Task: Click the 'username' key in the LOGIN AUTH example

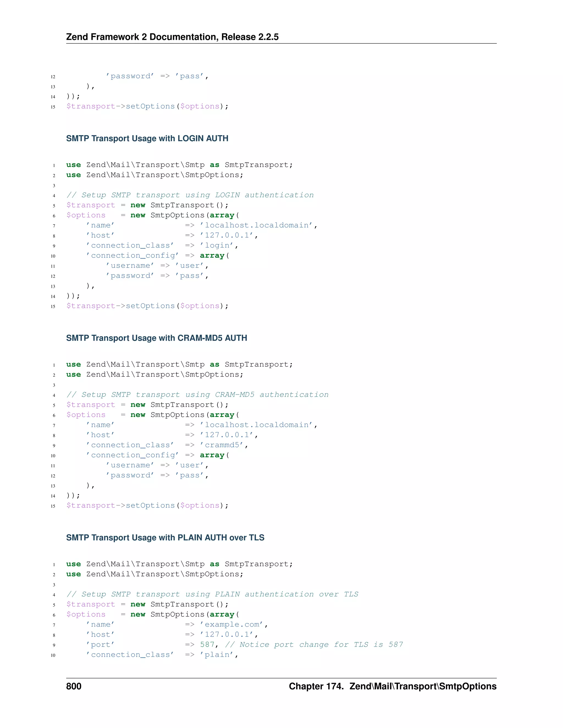Action: pyautogui.click(x=130, y=266)
